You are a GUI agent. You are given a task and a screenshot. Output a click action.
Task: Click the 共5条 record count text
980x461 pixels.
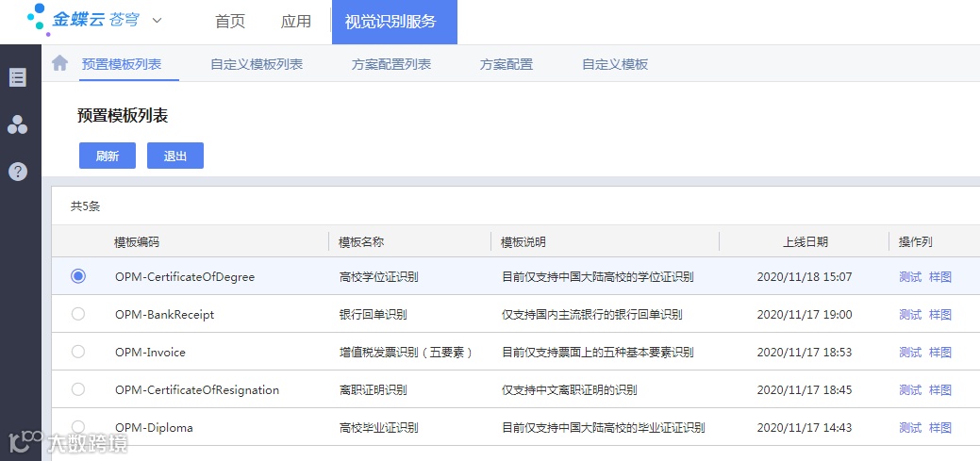coord(85,206)
